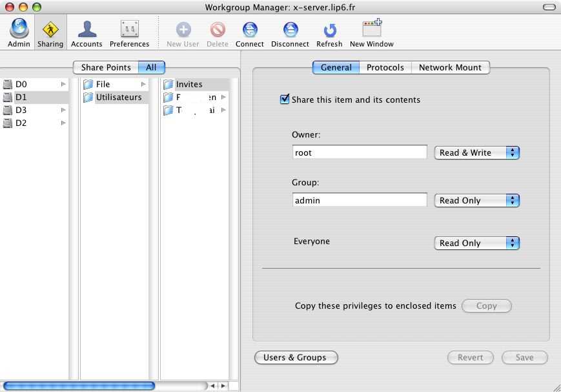Image resolution: width=561 pixels, height=392 pixels.
Task: Click the Disconnect toolbar icon
Action: pos(290,30)
